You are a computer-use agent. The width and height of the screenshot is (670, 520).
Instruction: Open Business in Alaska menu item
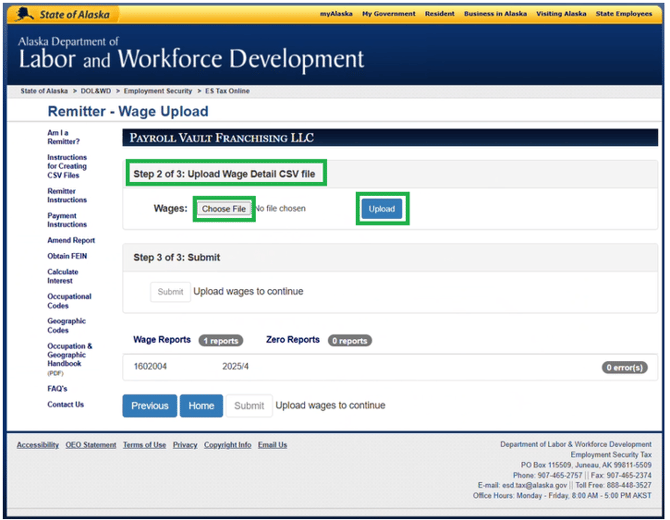(x=496, y=14)
